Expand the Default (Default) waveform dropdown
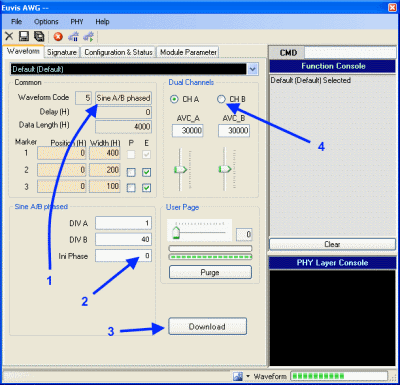 [x=253, y=69]
